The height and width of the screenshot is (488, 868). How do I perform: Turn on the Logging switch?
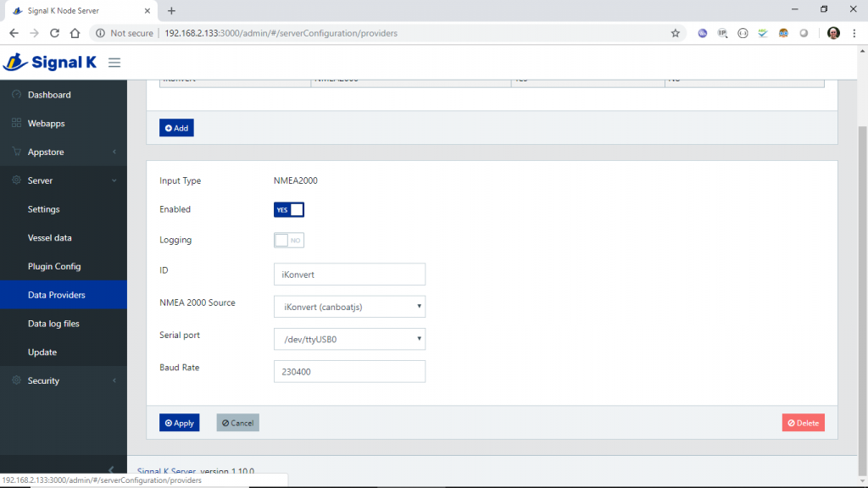[288, 241]
